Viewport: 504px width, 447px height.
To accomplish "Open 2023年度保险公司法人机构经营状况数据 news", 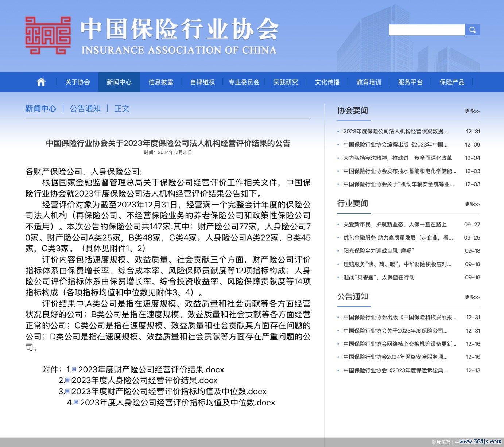I will pos(395,131).
